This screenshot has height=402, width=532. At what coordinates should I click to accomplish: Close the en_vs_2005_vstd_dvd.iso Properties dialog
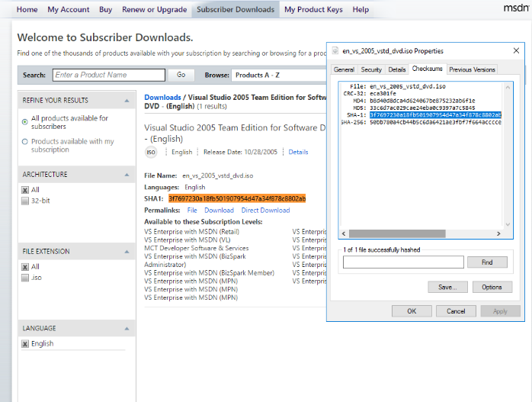(516, 50)
